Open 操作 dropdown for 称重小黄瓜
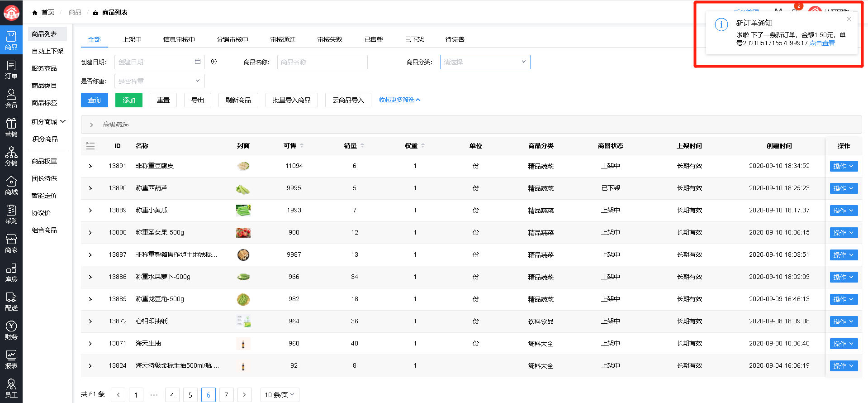 click(844, 211)
